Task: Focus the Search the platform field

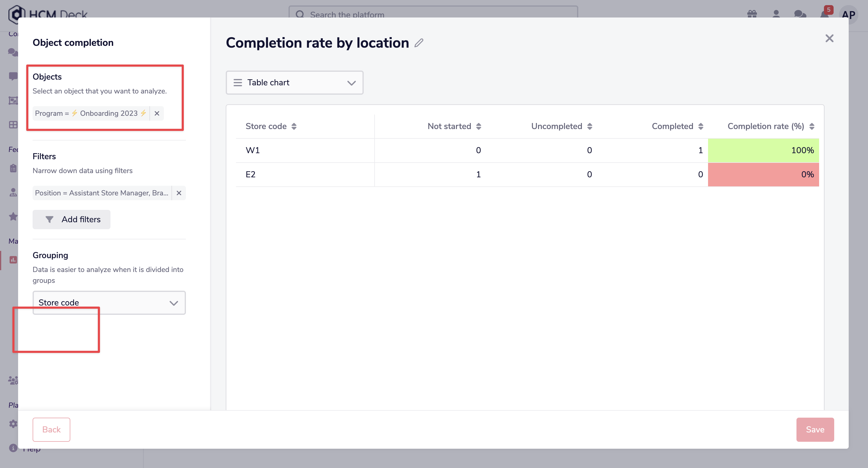Action: (x=433, y=14)
